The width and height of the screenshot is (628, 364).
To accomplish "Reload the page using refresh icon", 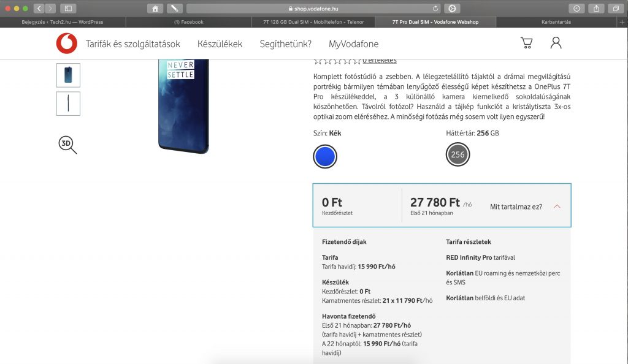I will pos(435,9).
